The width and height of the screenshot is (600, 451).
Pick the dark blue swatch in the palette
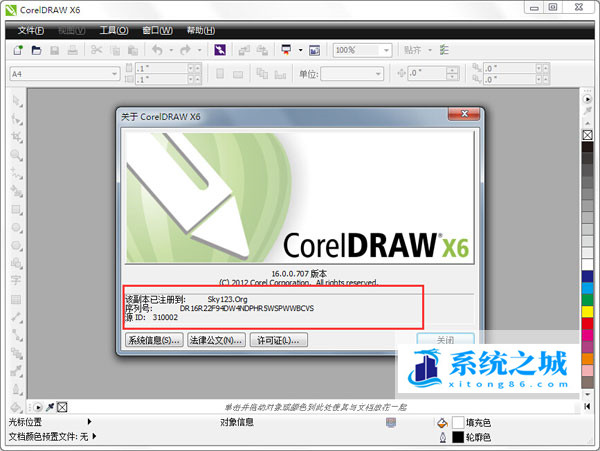(x=587, y=276)
